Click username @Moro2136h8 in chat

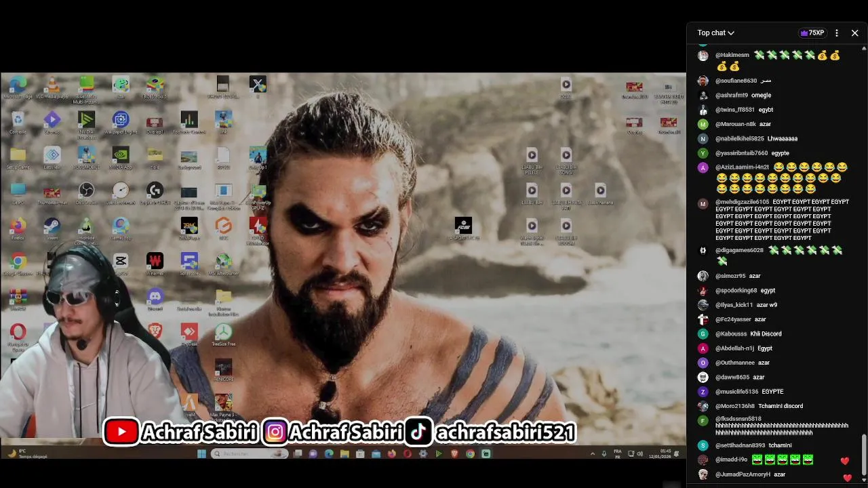coord(735,406)
